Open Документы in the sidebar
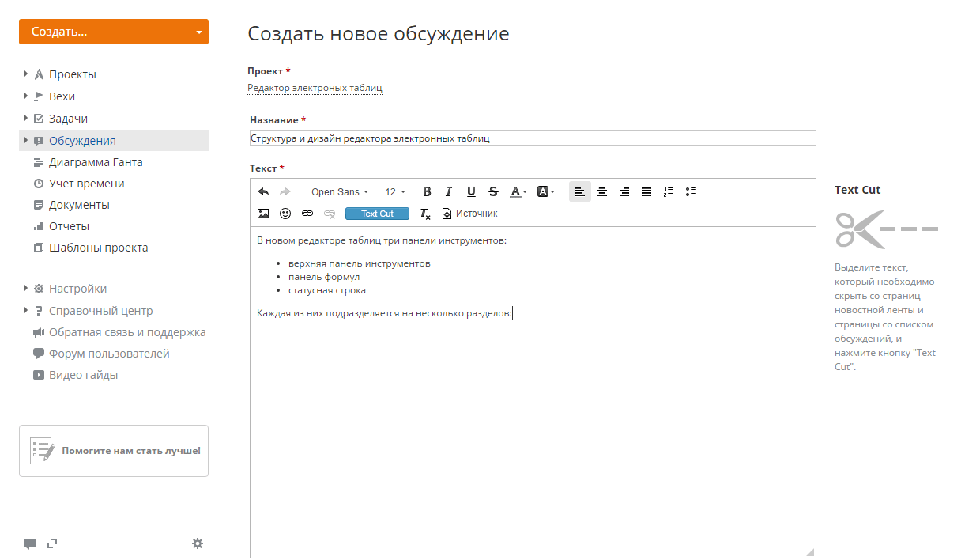The image size is (980, 560). tap(79, 205)
